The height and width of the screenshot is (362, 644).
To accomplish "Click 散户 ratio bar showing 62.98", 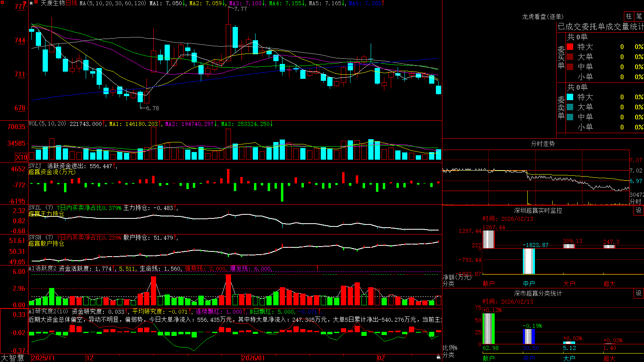I will click(x=489, y=329).
